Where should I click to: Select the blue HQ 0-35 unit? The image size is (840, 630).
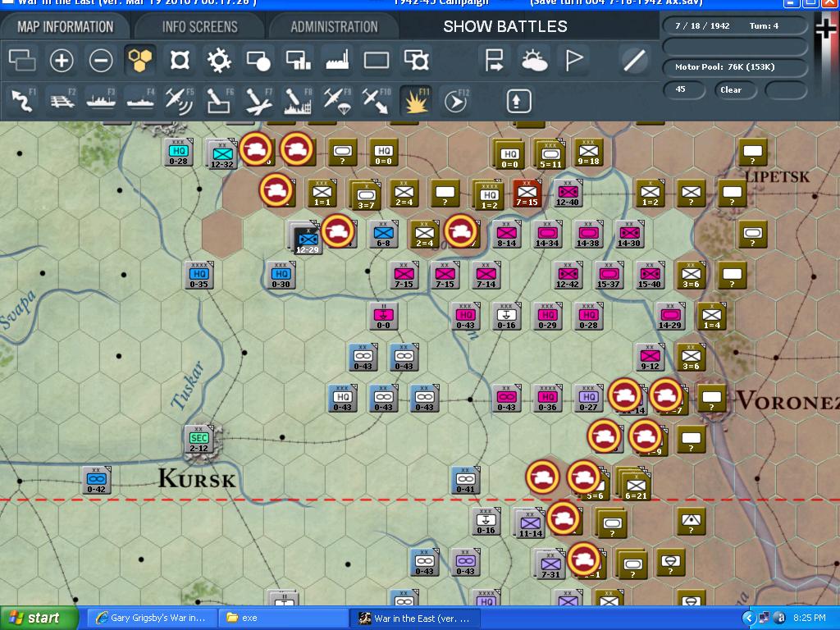click(x=199, y=276)
